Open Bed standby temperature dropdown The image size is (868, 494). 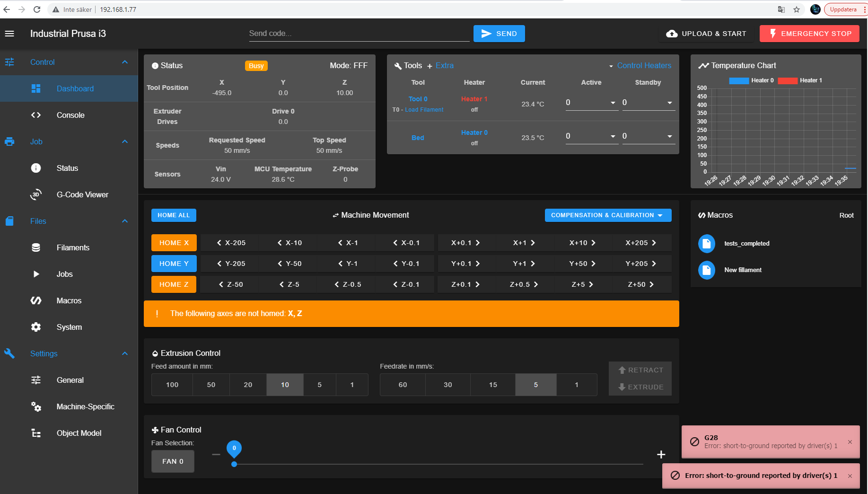(670, 136)
